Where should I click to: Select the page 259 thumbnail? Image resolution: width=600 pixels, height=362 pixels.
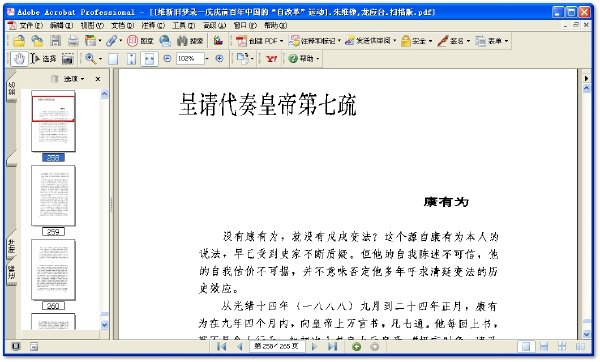pyautogui.click(x=53, y=196)
